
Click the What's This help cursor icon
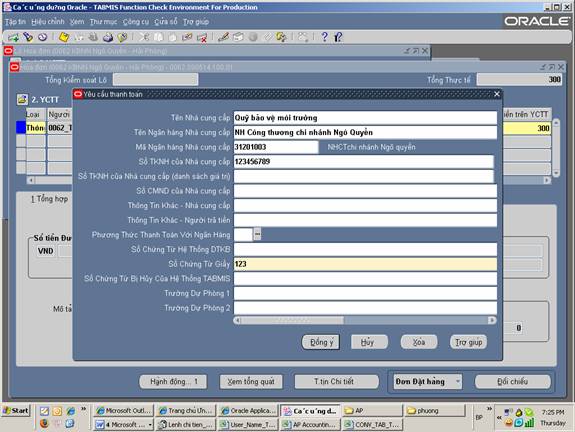click(338, 37)
